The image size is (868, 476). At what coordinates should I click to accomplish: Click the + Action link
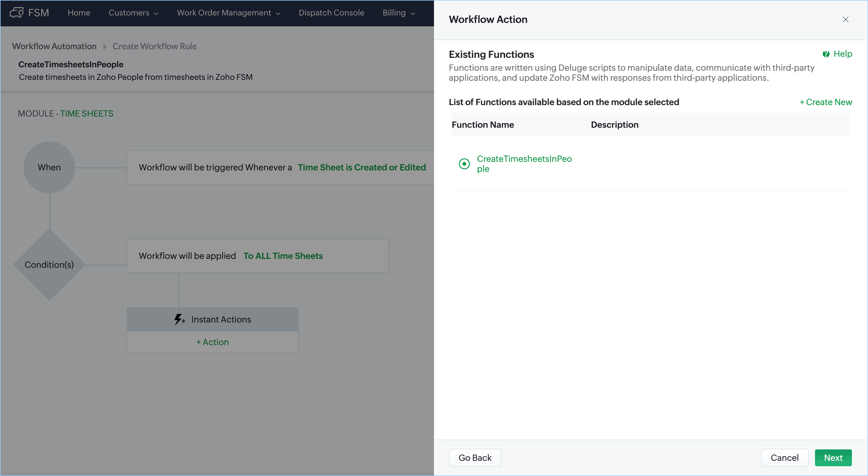coord(212,342)
